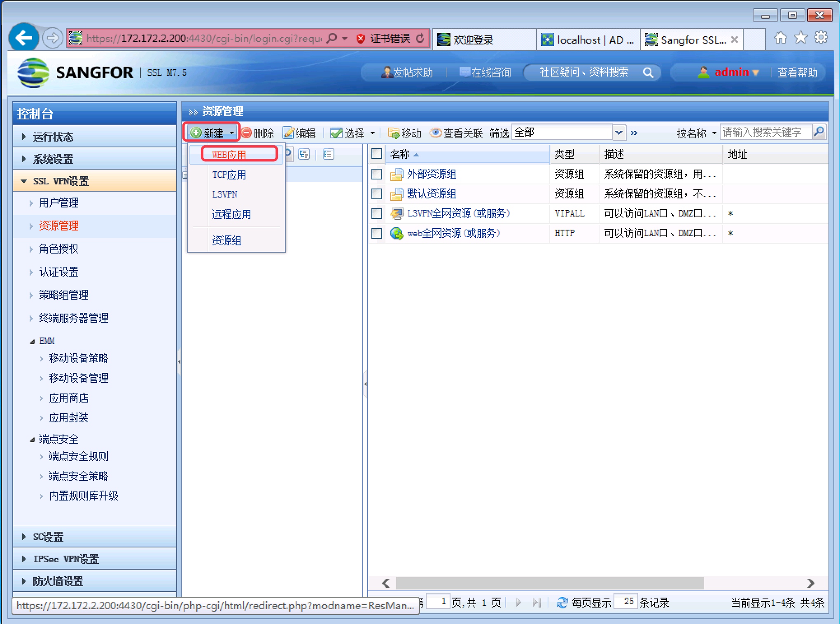Go to 角色授权 in sidebar
This screenshot has height=624, width=840.
58,249
